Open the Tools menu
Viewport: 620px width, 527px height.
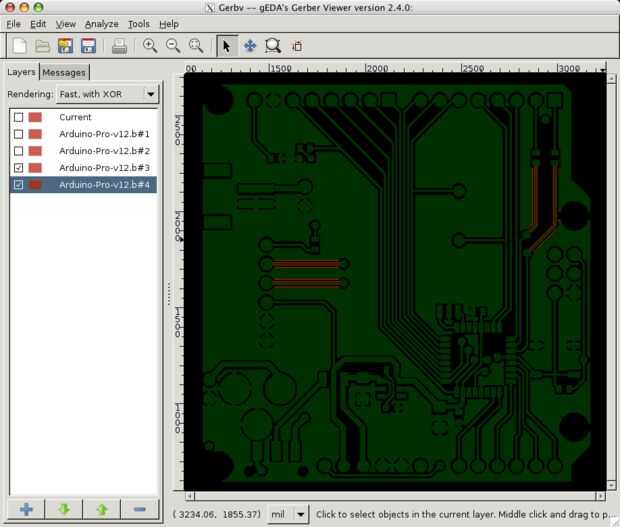[139, 24]
